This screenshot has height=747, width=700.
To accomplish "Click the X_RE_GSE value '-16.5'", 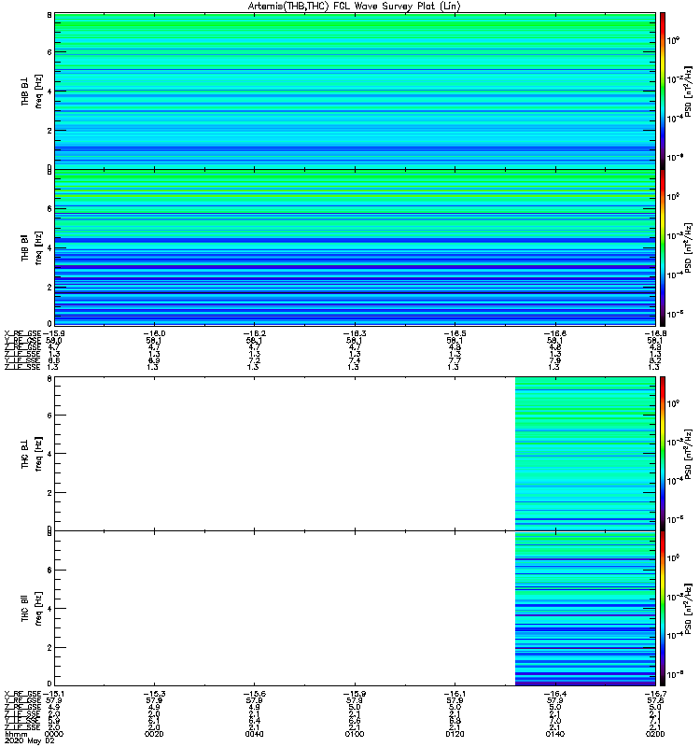I will [x=455, y=333].
